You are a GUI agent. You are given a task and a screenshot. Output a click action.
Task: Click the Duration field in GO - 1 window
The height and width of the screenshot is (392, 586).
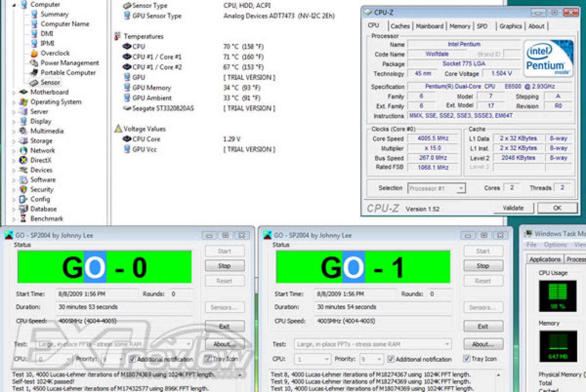click(383, 307)
